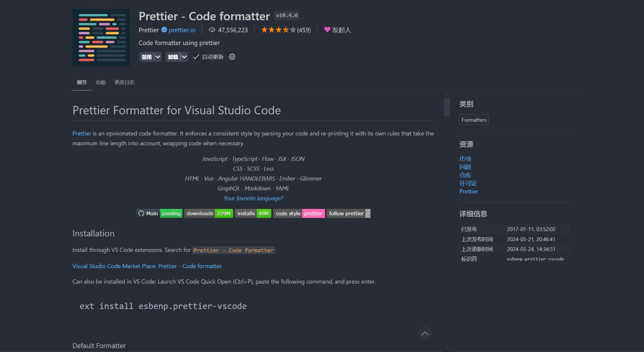Click the last update time 2024-03-24, 14:34:51
The height and width of the screenshot is (352, 644).
[x=531, y=249]
